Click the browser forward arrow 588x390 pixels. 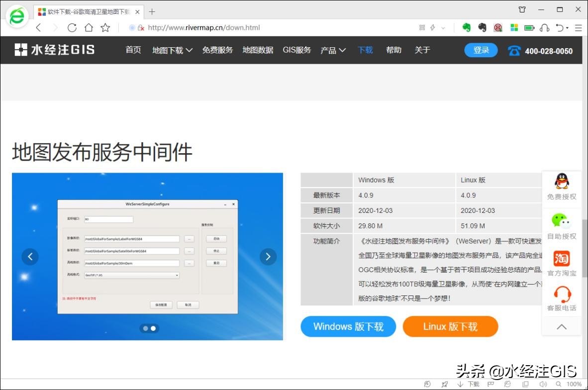coord(55,27)
